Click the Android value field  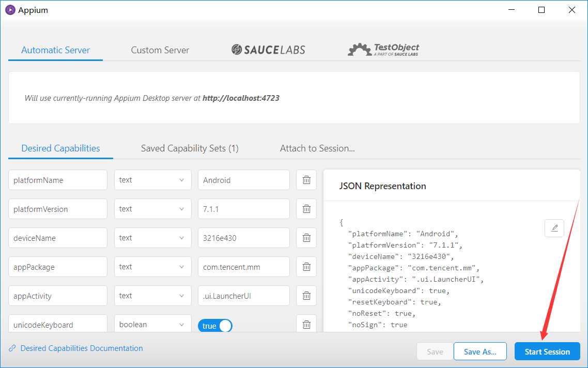(x=244, y=180)
